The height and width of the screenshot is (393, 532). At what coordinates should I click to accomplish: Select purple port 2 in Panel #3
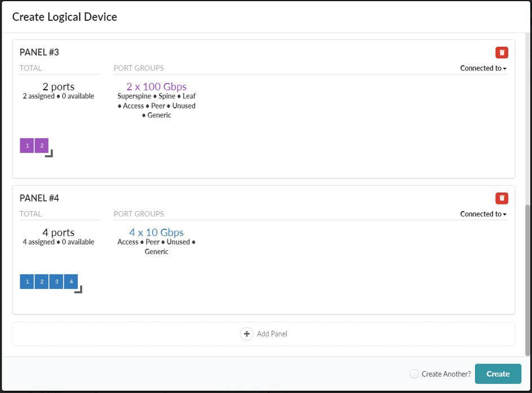click(42, 146)
